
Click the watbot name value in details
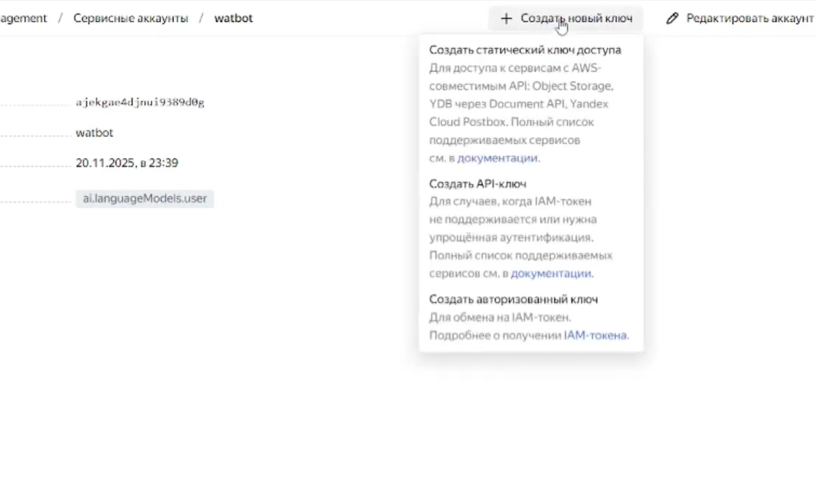click(x=94, y=133)
